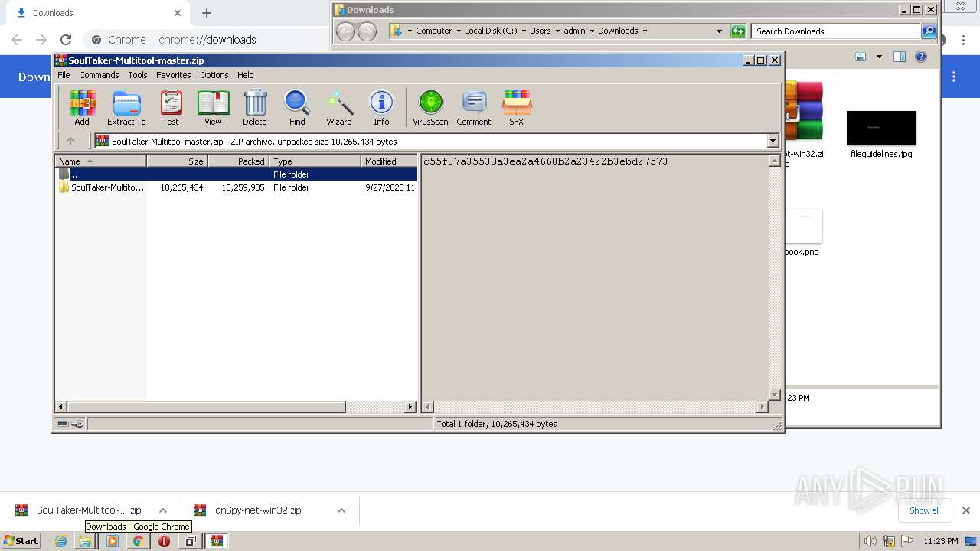This screenshot has height=551, width=980.
Task: Click the comment hash text c55f87a3...
Action: click(545, 161)
